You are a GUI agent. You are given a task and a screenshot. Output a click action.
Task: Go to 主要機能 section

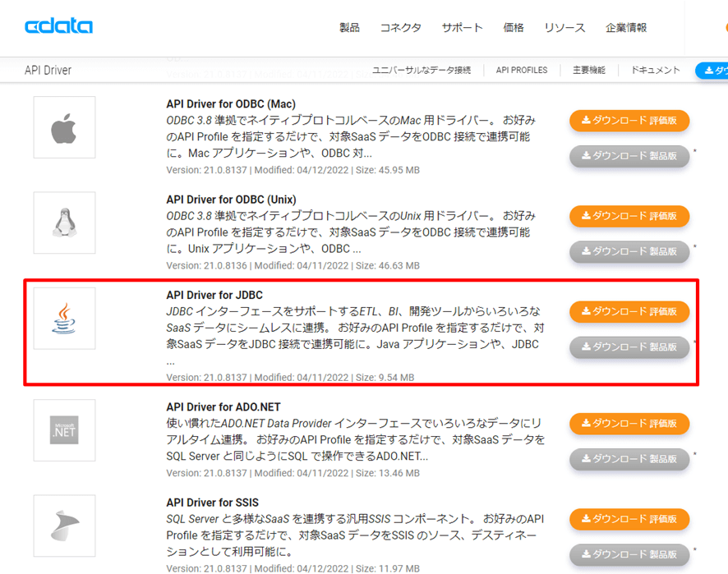[x=588, y=70]
